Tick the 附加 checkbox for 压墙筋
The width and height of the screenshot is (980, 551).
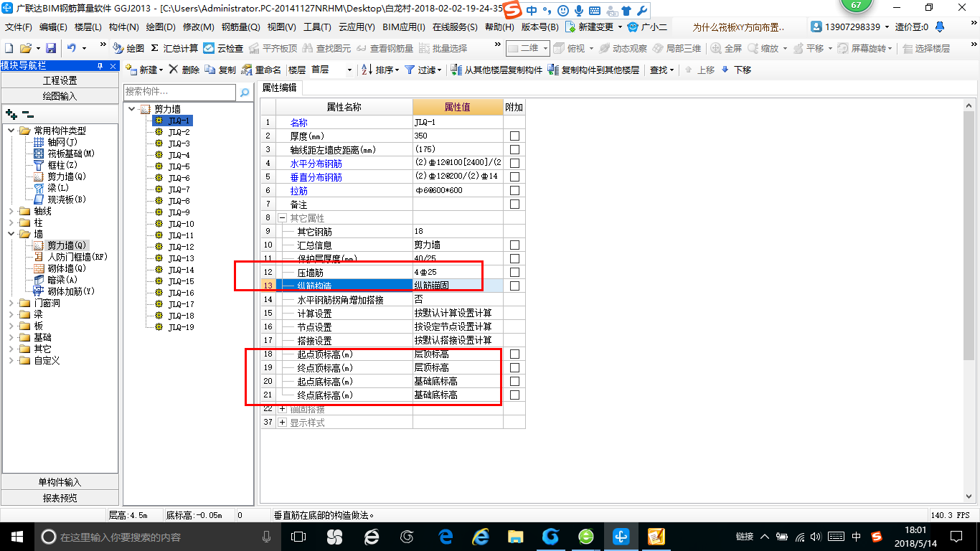(x=514, y=273)
